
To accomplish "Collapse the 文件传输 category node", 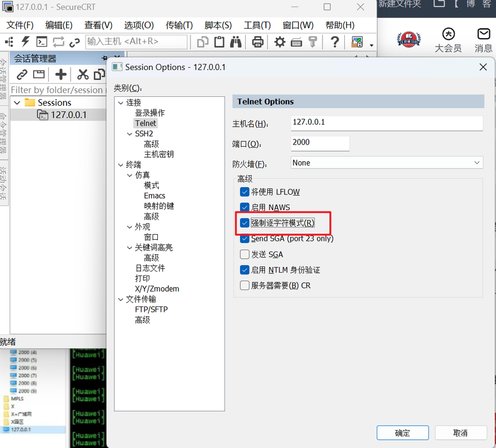I will click(120, 299).
